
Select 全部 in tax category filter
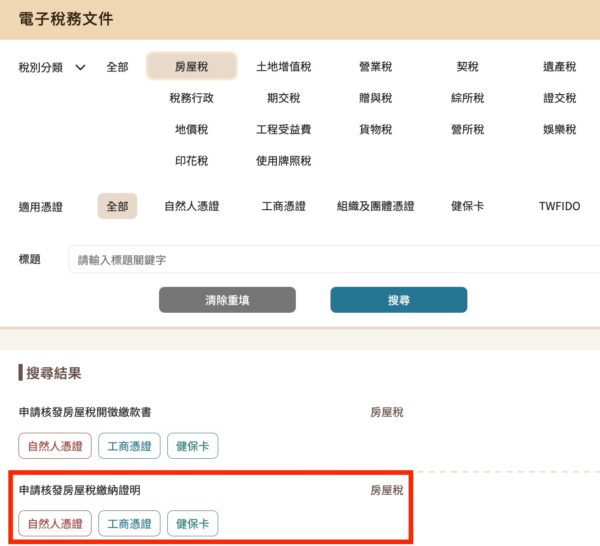coord(117,67)
